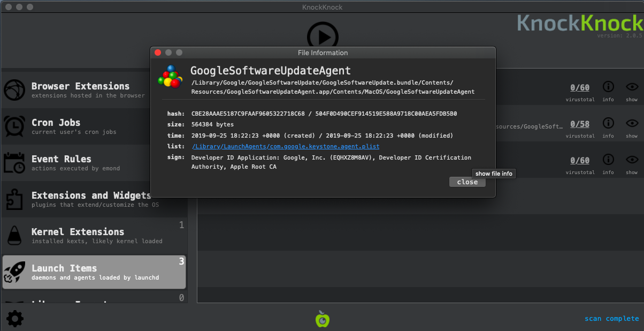Screen dimensions: 644x331
Task: Click the KnockKnock logo at top right
Action: click(580, 22)
